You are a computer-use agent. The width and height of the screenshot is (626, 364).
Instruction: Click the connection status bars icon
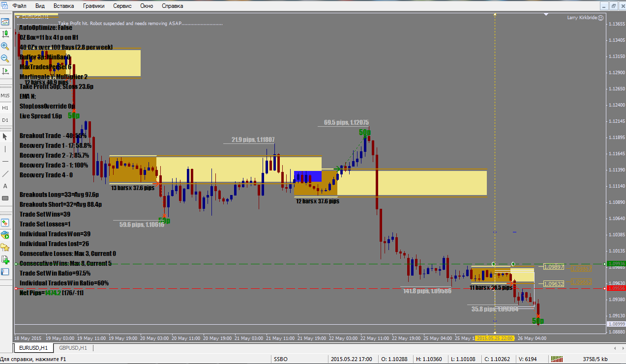click(x=558, y=359)
